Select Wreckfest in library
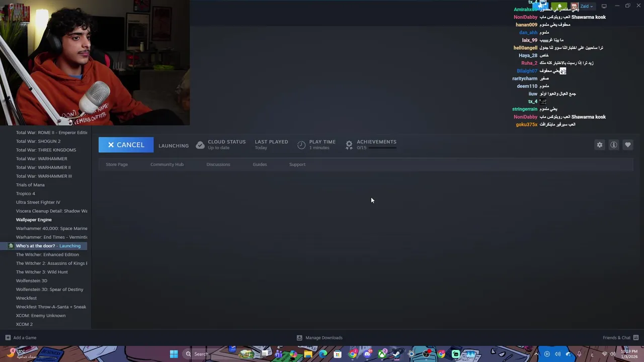 26,298
